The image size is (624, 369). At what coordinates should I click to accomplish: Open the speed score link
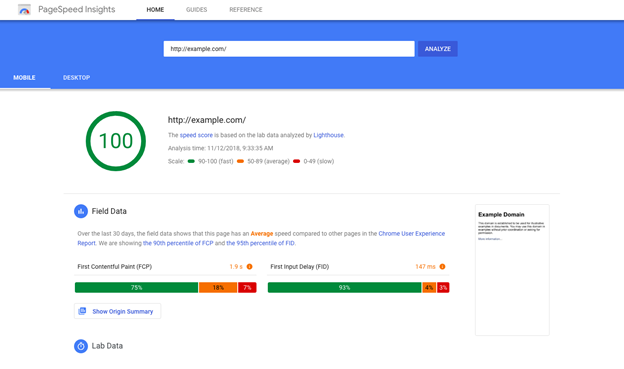[196, 135]
